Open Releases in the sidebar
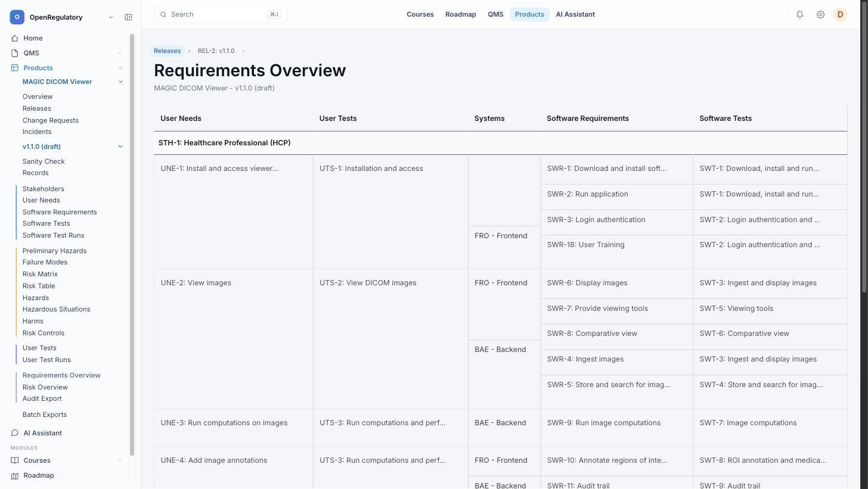 (x=37, y=108)
